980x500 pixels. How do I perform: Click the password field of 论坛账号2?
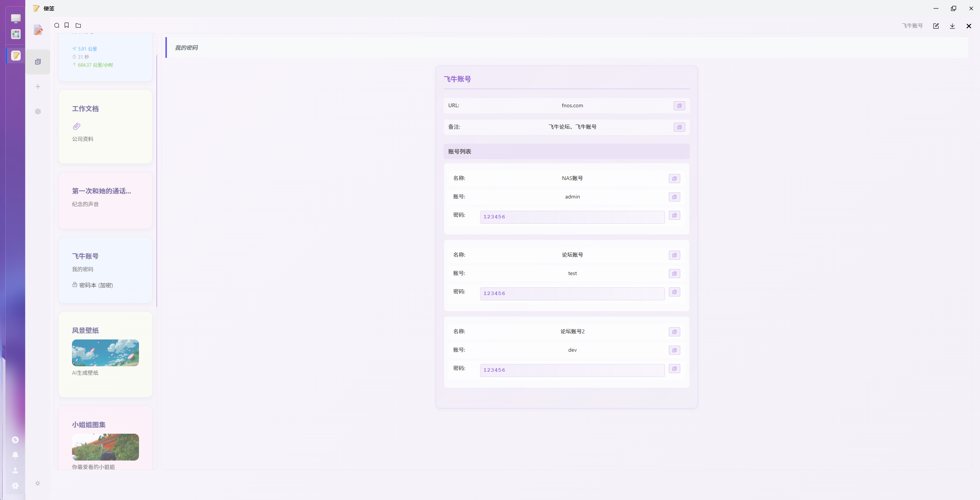click(x=572, y=370)
